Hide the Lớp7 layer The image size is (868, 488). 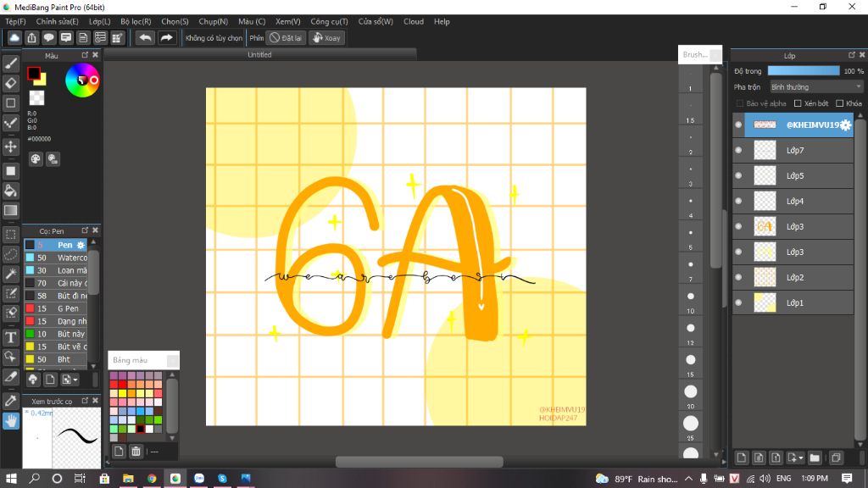click(738, 150)
